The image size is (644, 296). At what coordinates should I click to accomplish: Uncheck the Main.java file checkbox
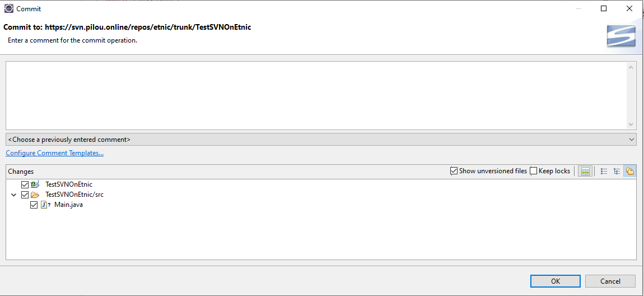34,205
